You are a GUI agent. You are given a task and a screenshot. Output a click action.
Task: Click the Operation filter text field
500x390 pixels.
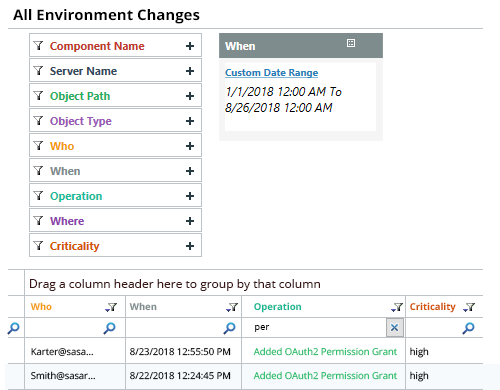tap(319, 327)
